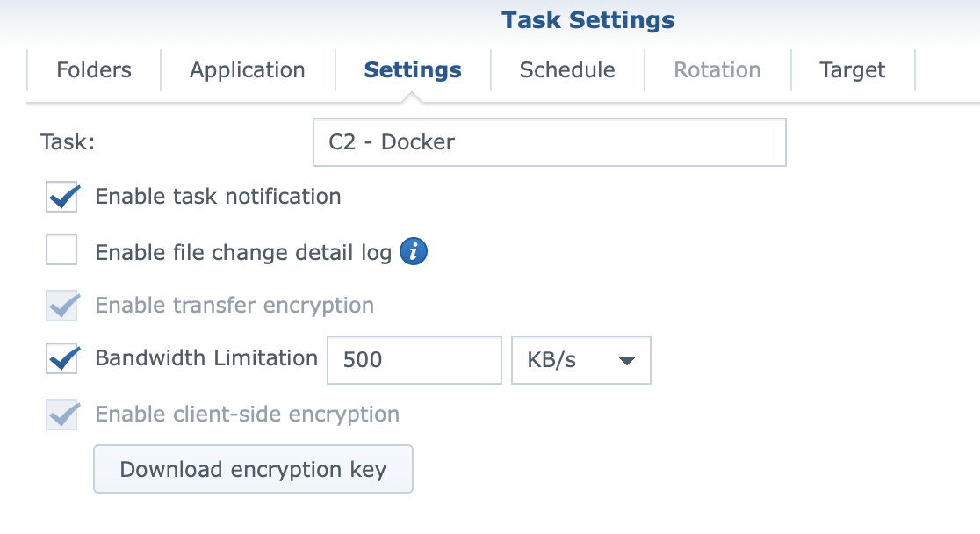The image size is (980, 534).
Task: Switch to the Target tab
Action: click(x=853, y=70)
